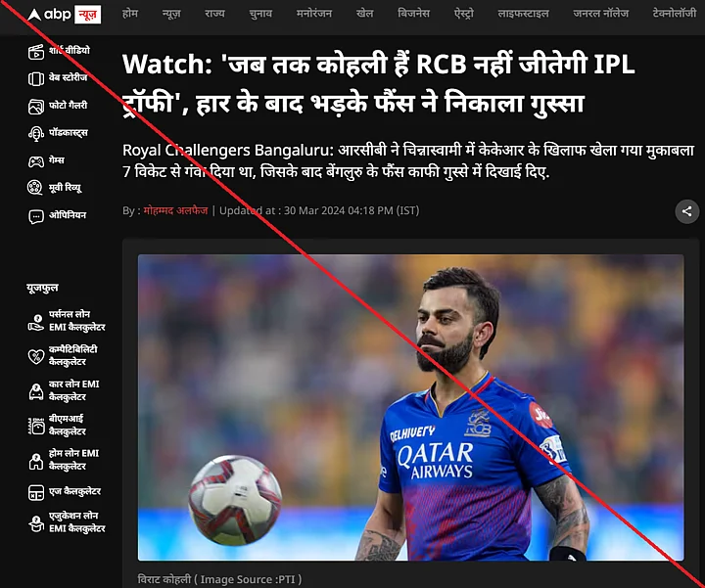Open the होम लोन EMI कैलकुलेटर link

coord(73,460)
